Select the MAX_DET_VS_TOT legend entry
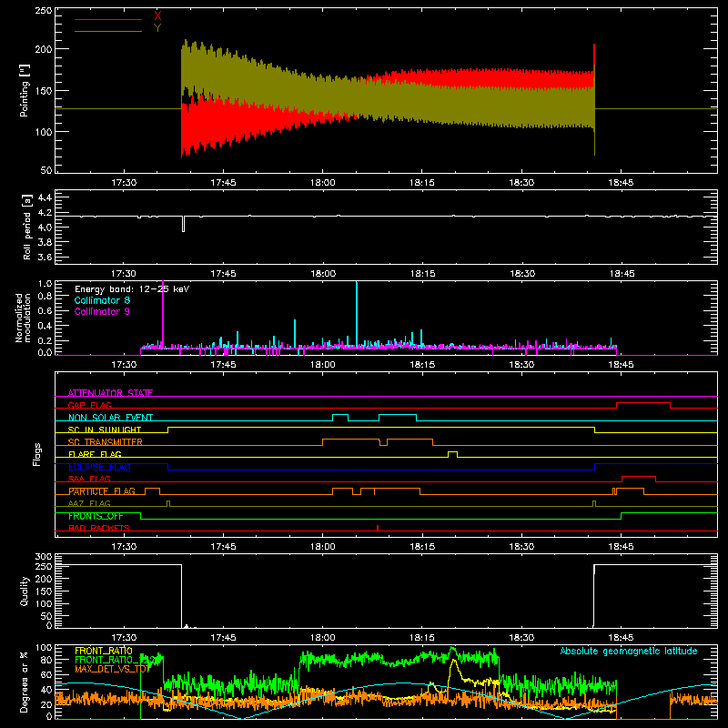 click(113, 669)
